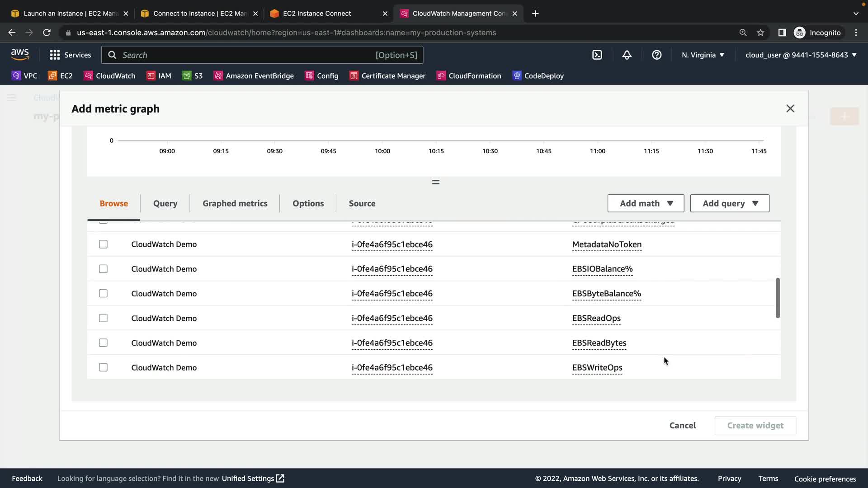The image size is (868, 488).
Task: Switch to the Source tab
Action: [362, 203]
